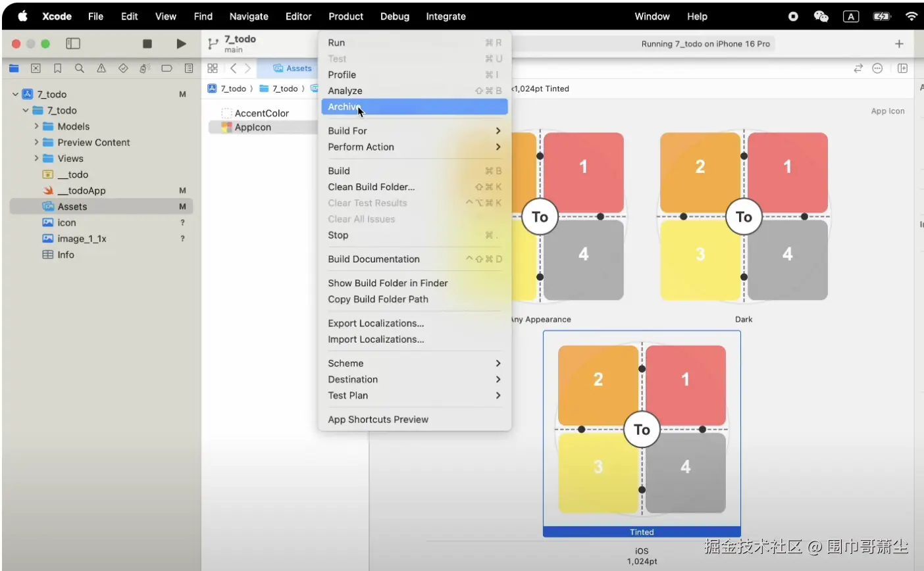Choose Archive from the Product menu
This screenshot has height=571, width=924.
pos(415,107)
